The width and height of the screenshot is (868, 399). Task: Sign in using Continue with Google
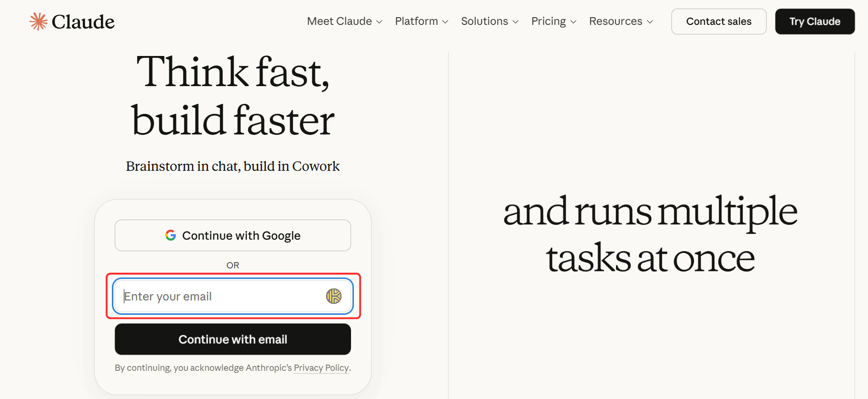pyautogui.click(x=233, y=235)
